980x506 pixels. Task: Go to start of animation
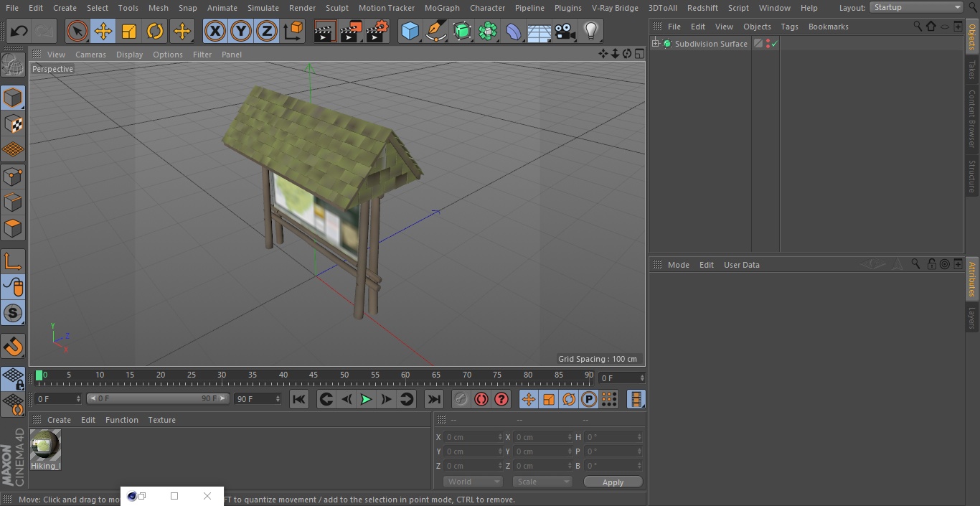click(x=299, y=399)
